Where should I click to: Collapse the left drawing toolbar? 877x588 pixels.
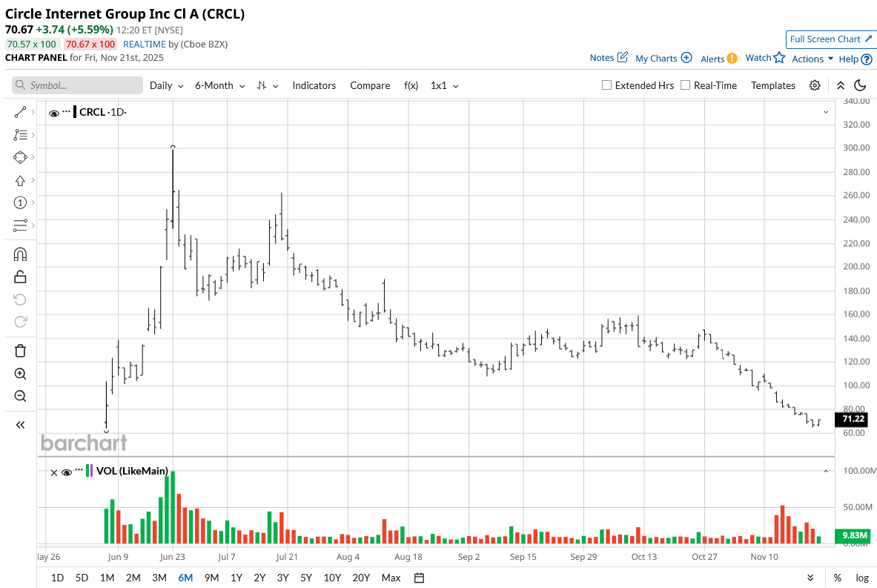[x=20, y=425]
